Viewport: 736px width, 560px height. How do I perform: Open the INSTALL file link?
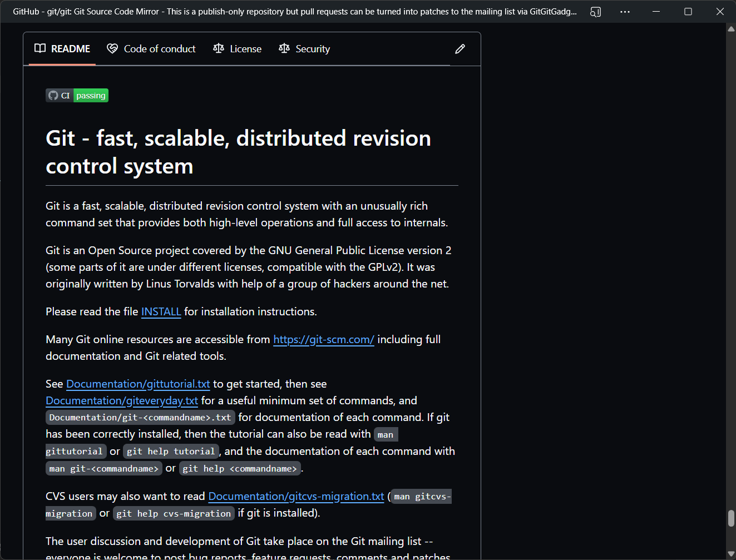click(x=161, y=311)
